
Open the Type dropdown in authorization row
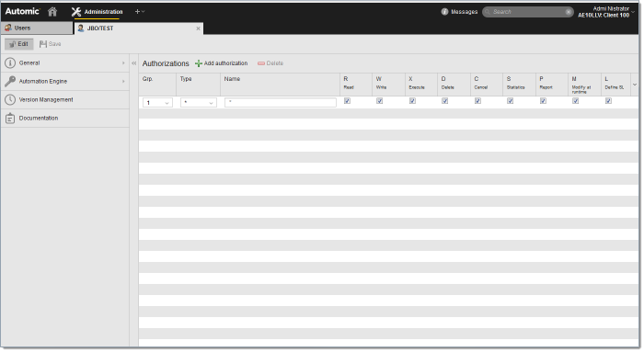coord(199,103)
